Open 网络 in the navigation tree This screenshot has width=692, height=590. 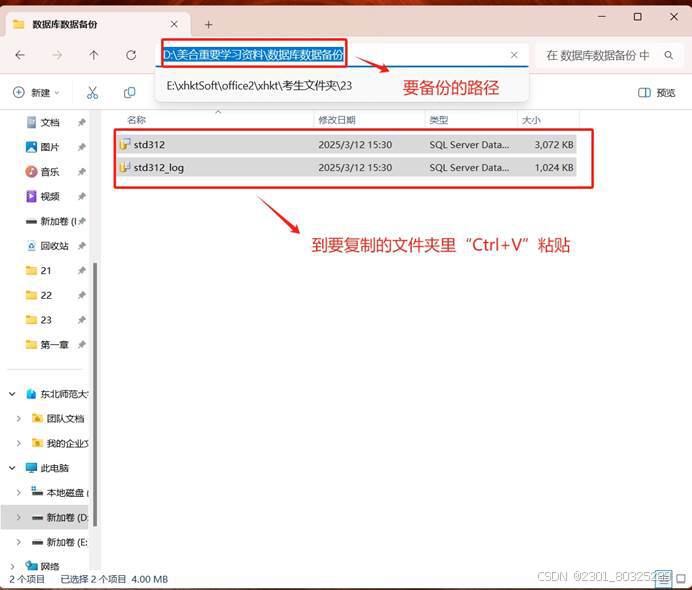point(42,566)
